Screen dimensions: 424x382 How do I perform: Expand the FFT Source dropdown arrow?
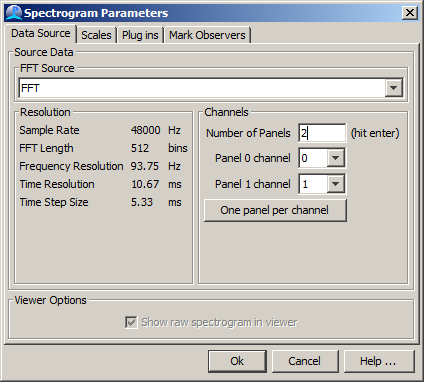(x=394, y=88)
